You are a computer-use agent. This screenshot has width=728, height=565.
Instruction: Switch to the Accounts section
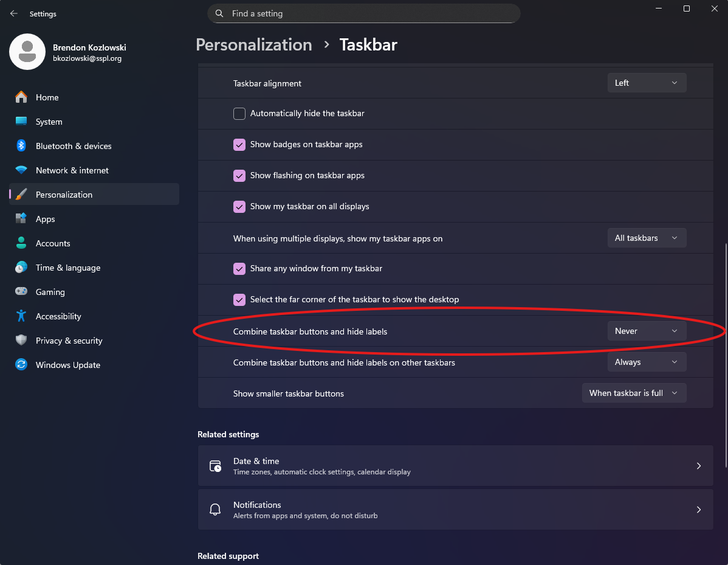pyautogui.click(x=53, y=243)
